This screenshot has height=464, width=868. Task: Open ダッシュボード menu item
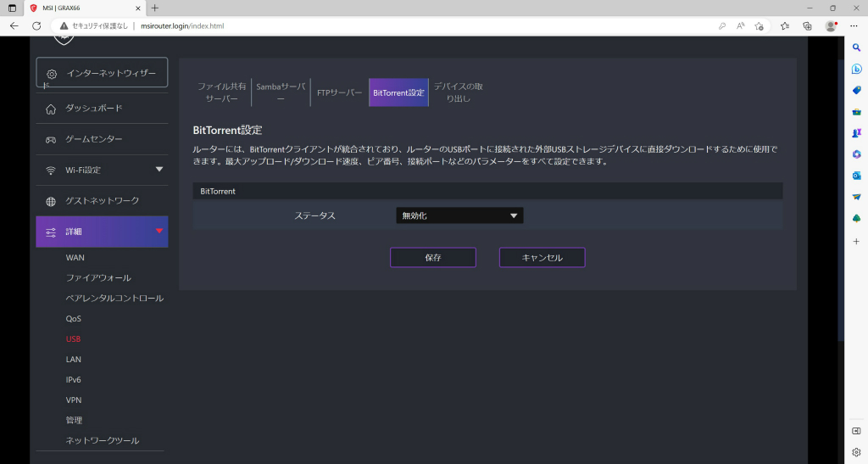point(94,108)
